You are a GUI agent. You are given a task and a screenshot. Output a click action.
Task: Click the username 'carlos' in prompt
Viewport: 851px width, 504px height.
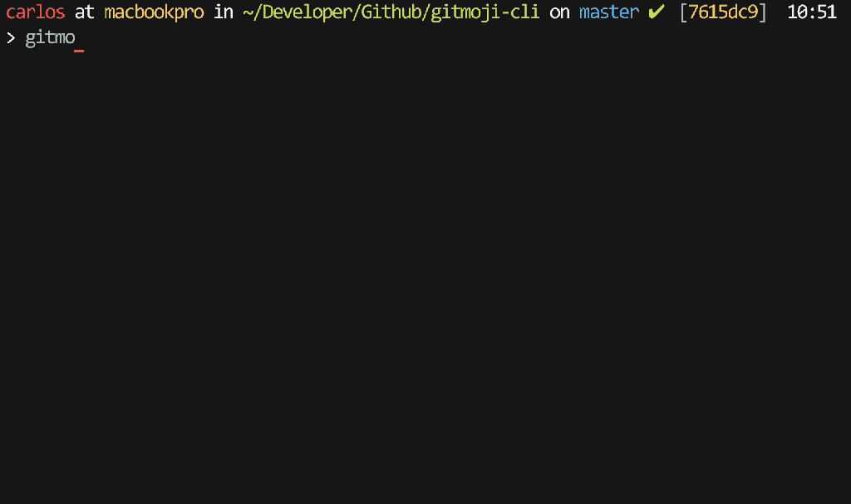(35, 12)
